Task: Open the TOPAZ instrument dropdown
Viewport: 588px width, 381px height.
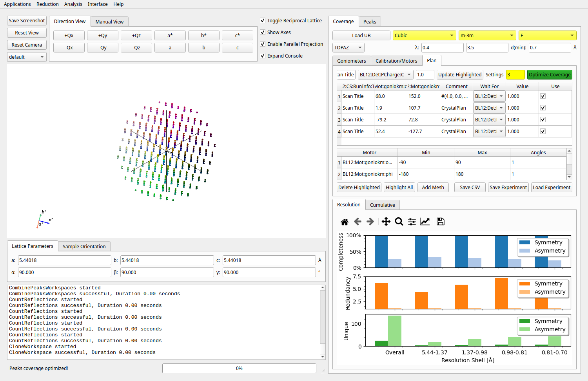Action: point(348,47)
